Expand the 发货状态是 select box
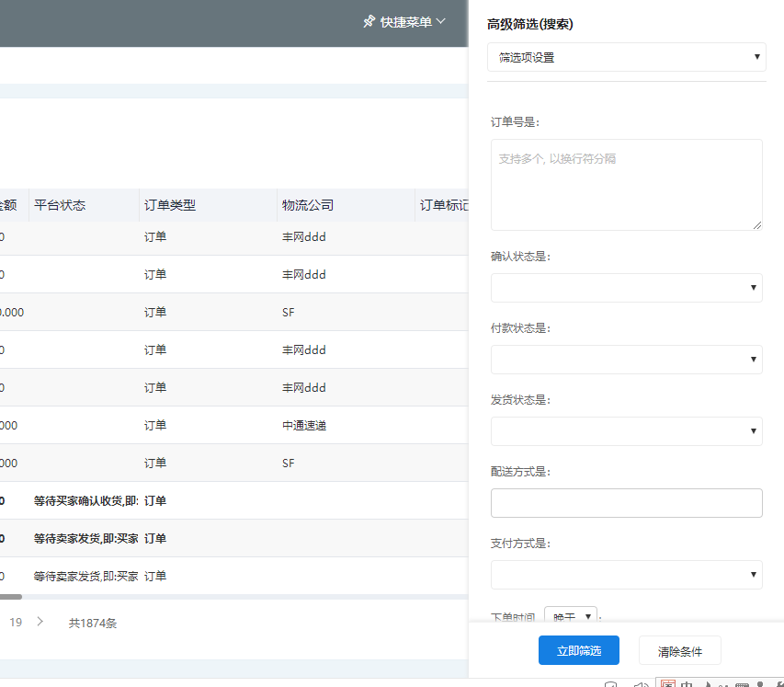784x687 pixels. 626,431
